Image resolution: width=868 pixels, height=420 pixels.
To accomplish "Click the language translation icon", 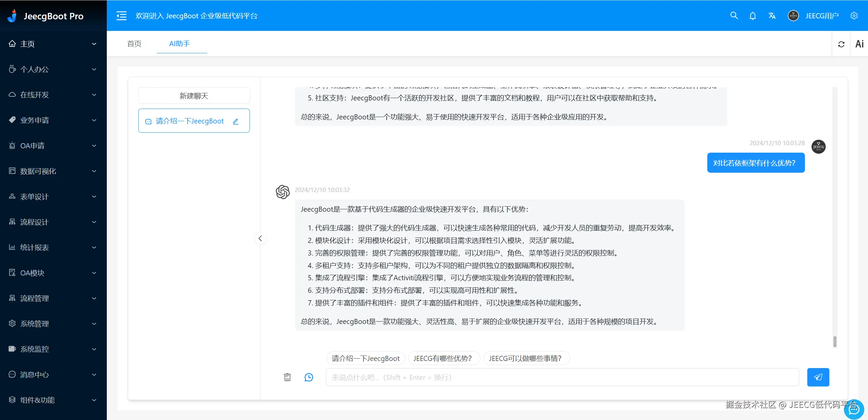I will click(772, 16).
